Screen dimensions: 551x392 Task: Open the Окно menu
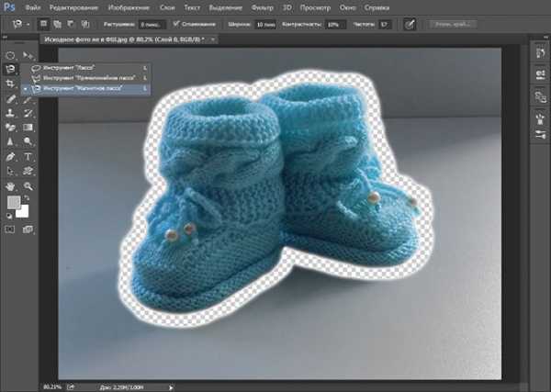(347, 7)
